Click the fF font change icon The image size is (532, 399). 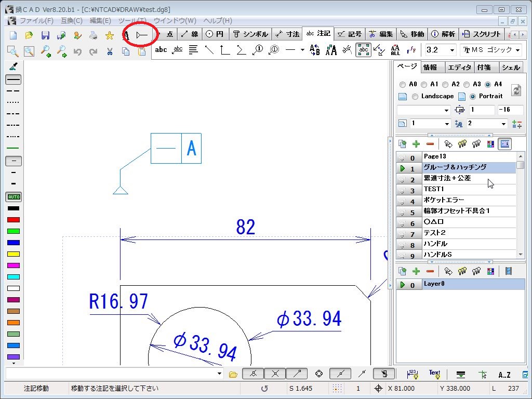point(411,50)
